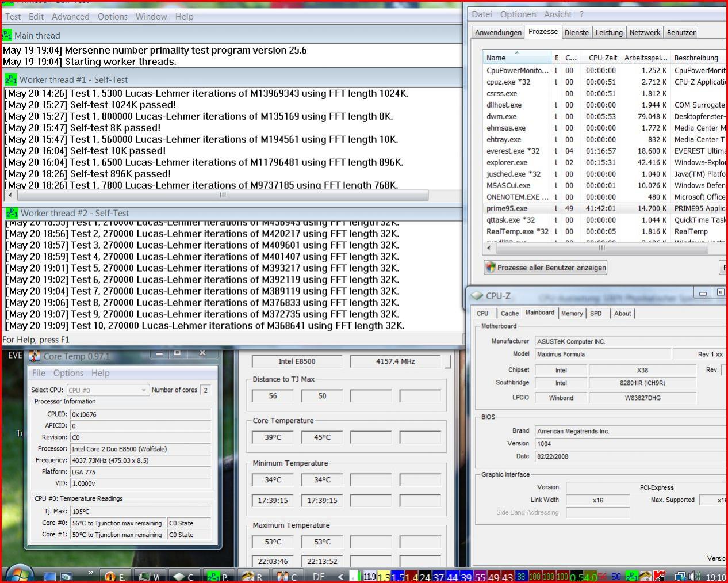728x583 pixels.
Task: Sort by Arbeitsspeicher column header
Action: click(645, 58)
